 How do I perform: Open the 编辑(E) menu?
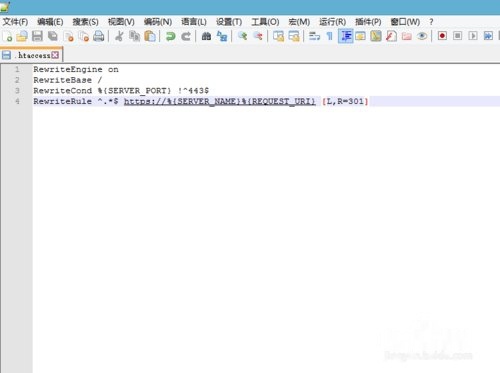point(50,22)
